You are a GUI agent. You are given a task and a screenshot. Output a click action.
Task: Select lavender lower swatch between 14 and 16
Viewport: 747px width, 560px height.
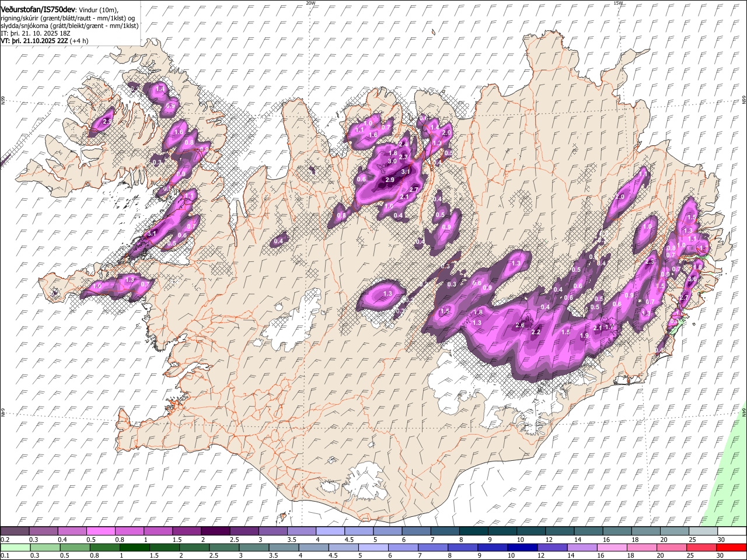point(582,548)
